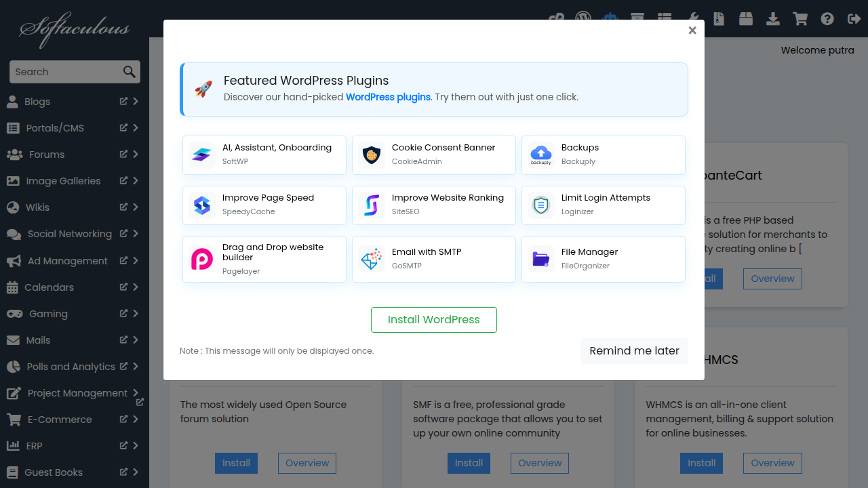Image resolution: width=868 pixels, height=488 pixels.
Task: Click the download icon in top toolbar
Action: [x=773, y=19]
